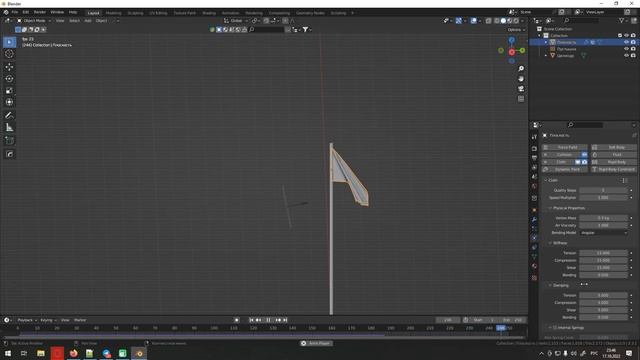Open the timeline Playback dropdown

point(27,320)
